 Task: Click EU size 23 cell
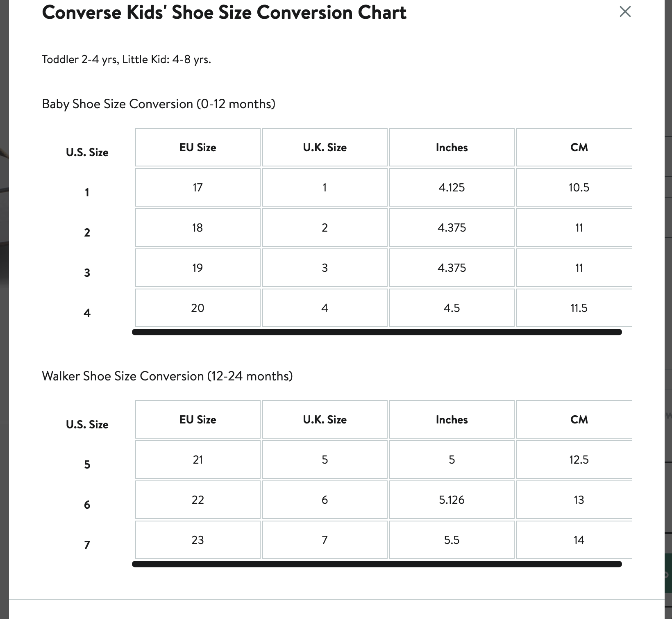click(198, 540)
